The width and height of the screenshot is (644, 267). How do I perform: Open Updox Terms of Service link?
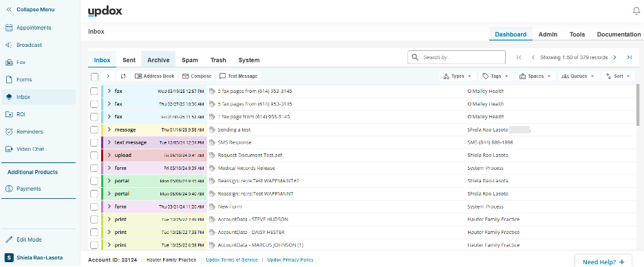pyautogui.click(x=232, y=260)
